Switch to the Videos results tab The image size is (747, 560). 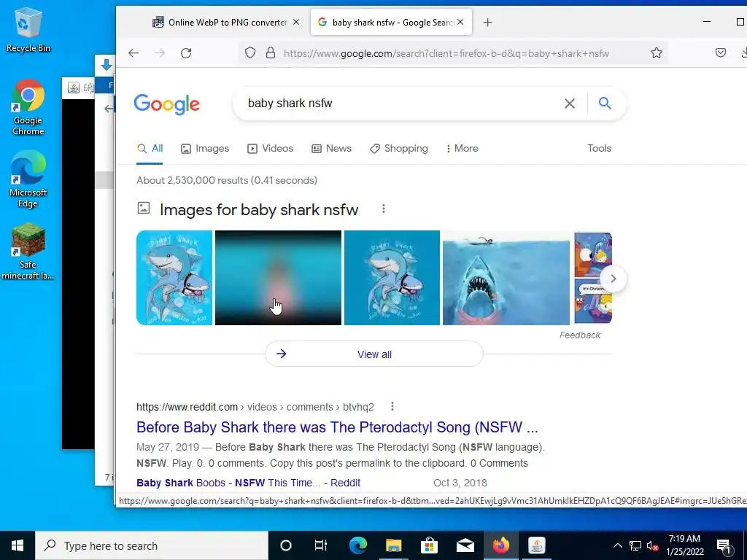[x=270, y=149]
